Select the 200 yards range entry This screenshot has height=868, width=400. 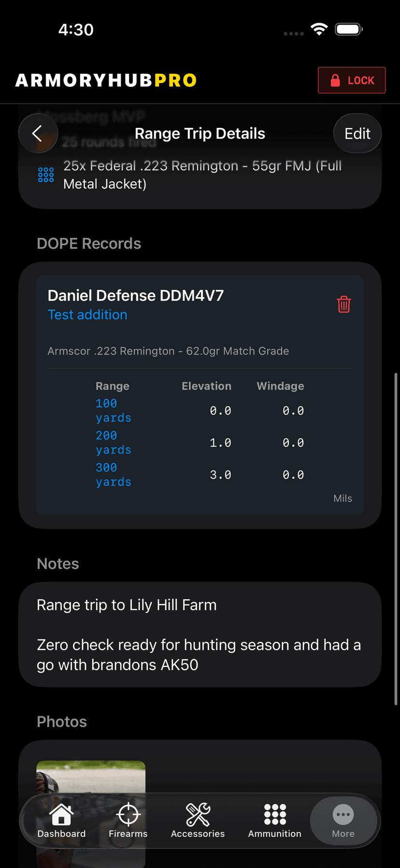[x=113, y=443]
